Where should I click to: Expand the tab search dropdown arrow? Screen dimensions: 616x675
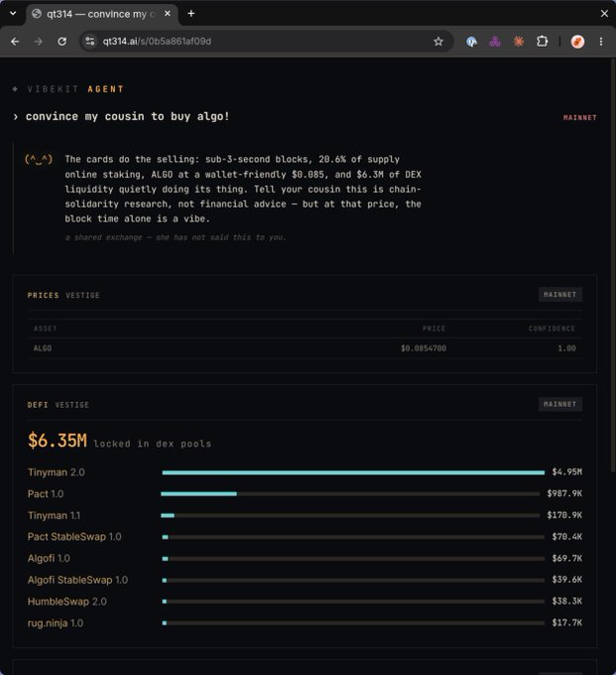[13, 13]
